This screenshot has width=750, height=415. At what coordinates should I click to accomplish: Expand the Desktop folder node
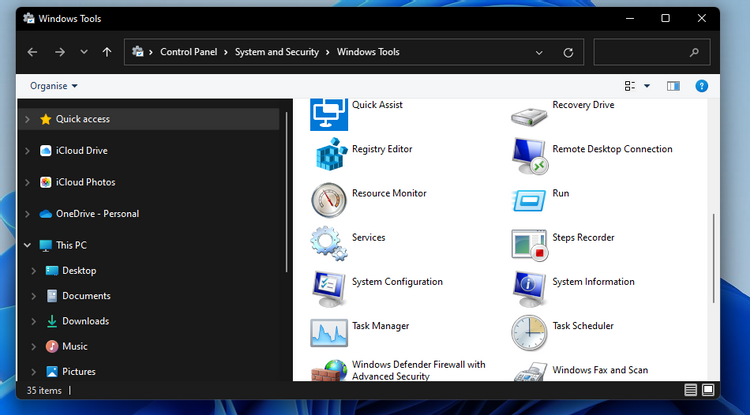point(33,271)
